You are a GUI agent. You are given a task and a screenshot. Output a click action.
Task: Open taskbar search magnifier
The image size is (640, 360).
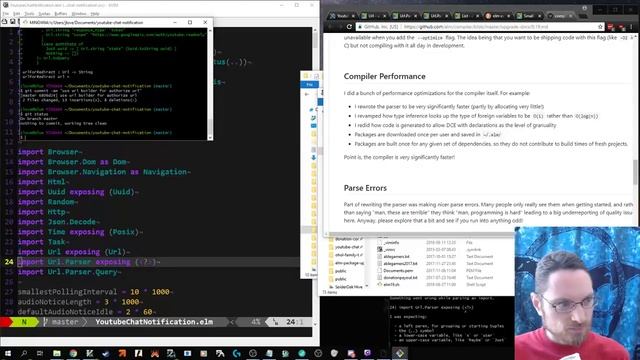point(24,353)
